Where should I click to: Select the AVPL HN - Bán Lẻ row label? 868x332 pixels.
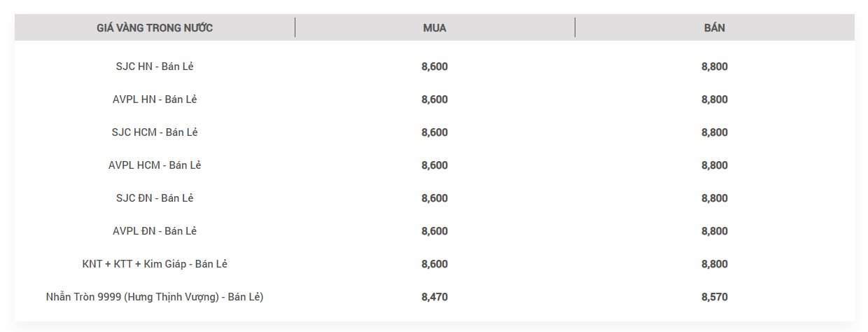[155, 99]
